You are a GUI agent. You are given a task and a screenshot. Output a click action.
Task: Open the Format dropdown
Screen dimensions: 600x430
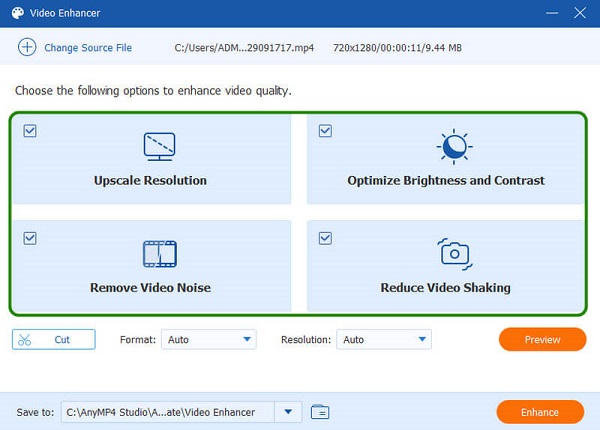point(209,339)
